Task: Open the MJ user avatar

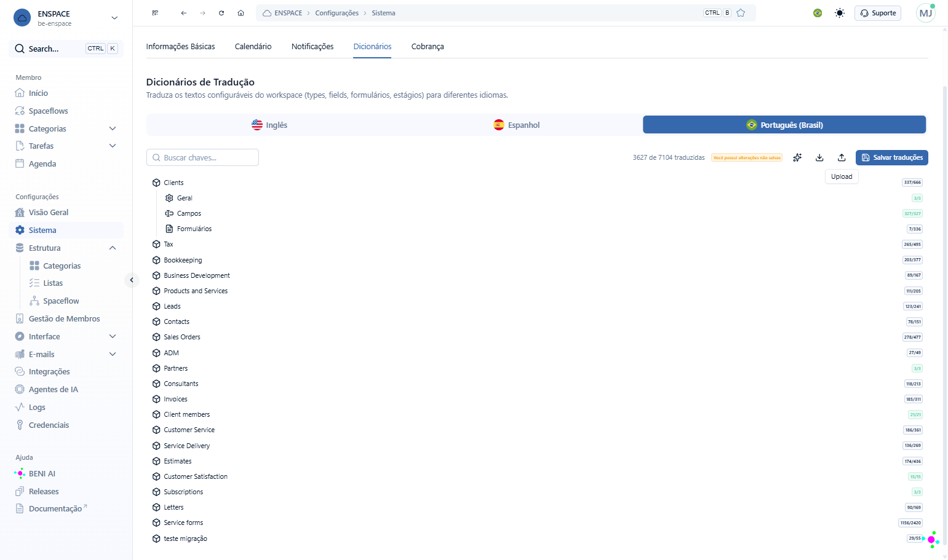Action: tap(925, 13)
